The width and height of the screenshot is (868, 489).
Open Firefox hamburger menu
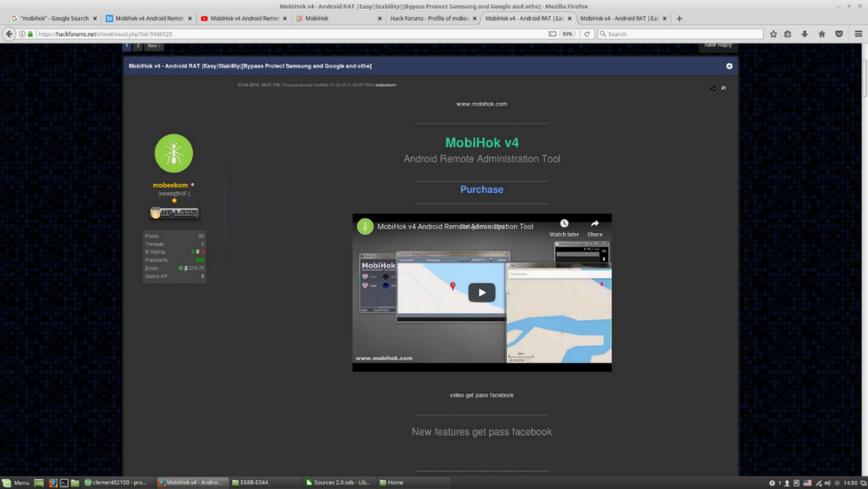tap(857, 34)
